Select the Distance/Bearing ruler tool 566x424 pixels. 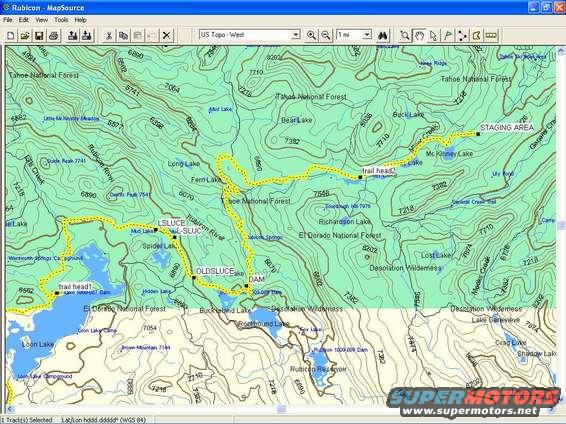[491, 35]
